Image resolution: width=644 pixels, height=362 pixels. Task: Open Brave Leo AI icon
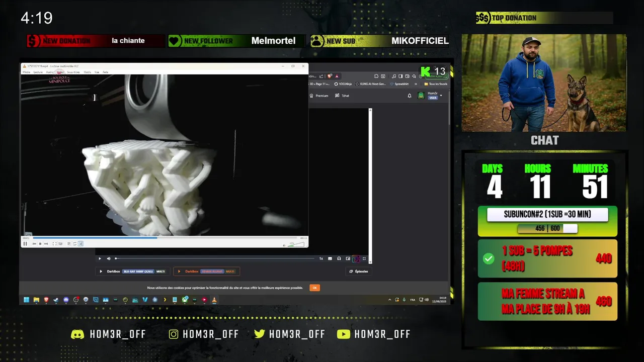click(414, 76)
